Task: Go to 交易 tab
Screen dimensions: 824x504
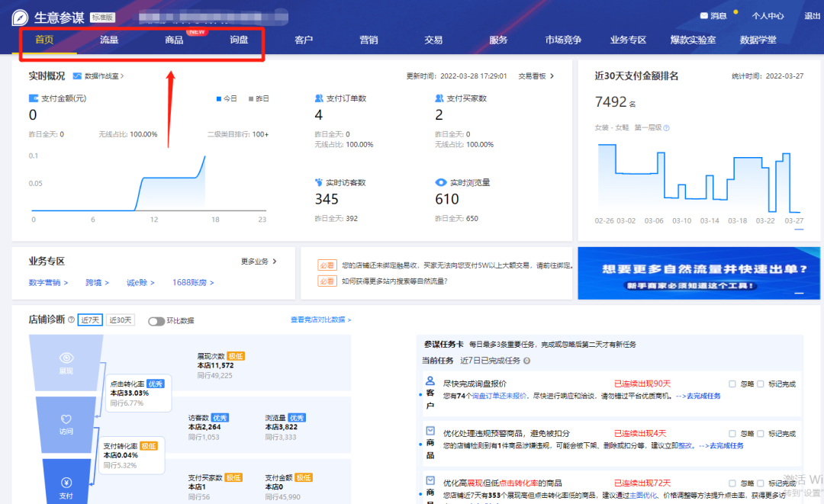Action: coord(433,40)
